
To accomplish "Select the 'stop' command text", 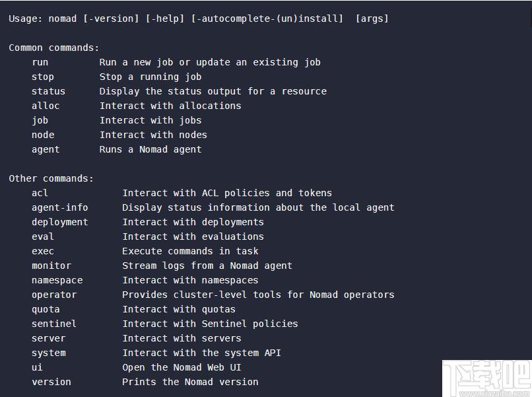I will coord(43,77).
